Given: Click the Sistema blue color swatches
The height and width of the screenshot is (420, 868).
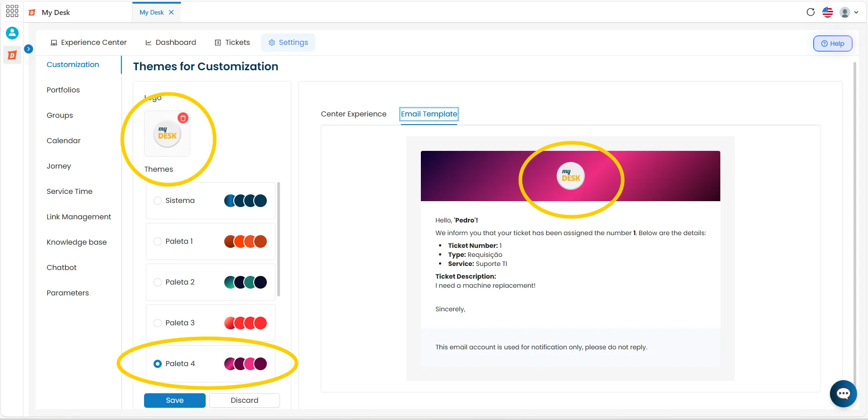Looking at the screenshot, I should (246, 201).
